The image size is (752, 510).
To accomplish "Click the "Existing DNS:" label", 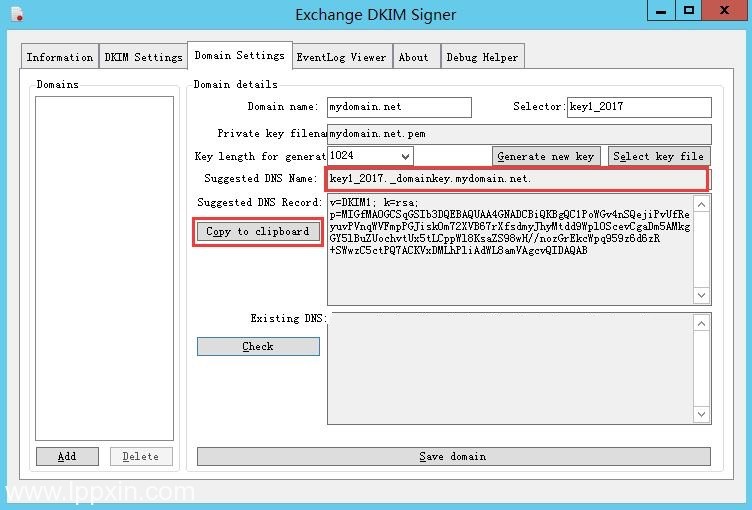I will tap(289, 319).
